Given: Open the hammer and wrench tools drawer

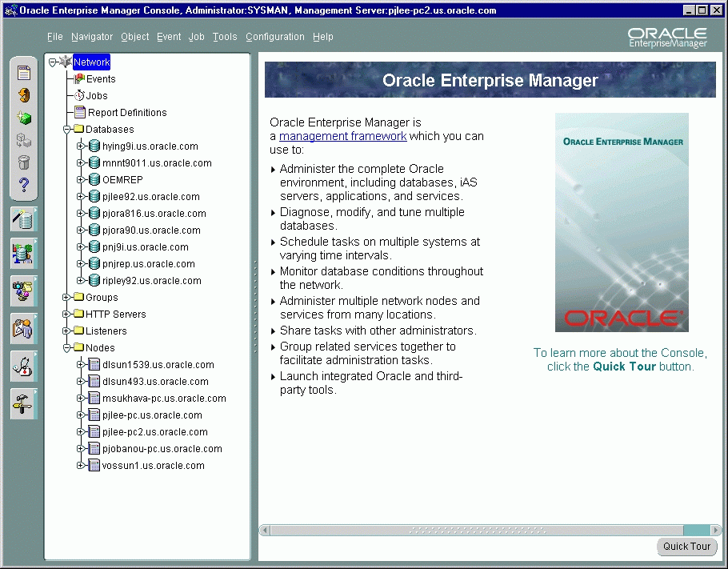Looking at the screenshot, I should click(x=23, y=403).
